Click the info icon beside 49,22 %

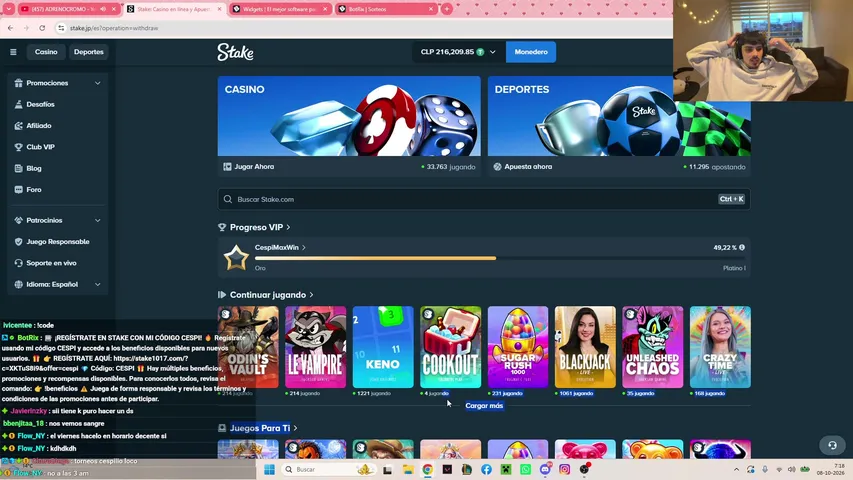[742, 247]
